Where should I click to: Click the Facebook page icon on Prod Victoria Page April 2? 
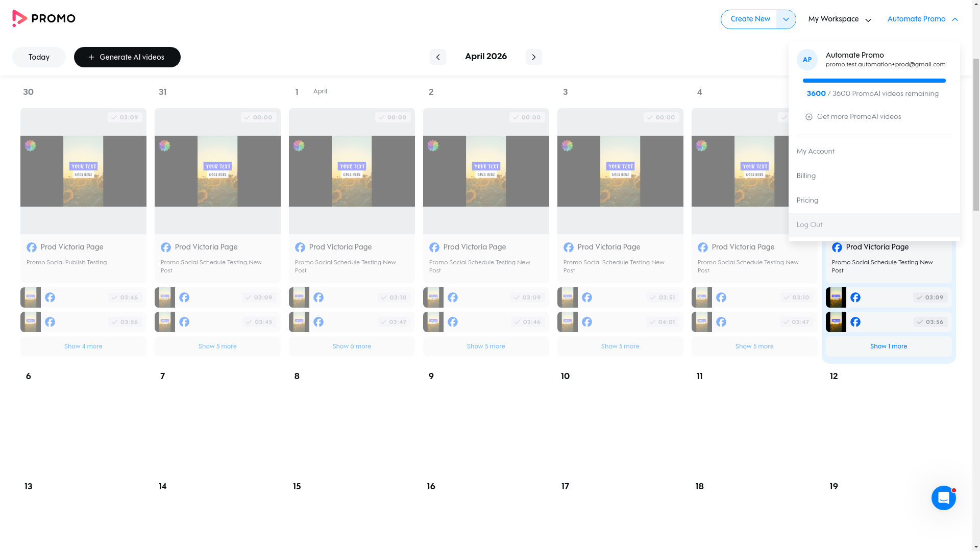pos(434,247)
